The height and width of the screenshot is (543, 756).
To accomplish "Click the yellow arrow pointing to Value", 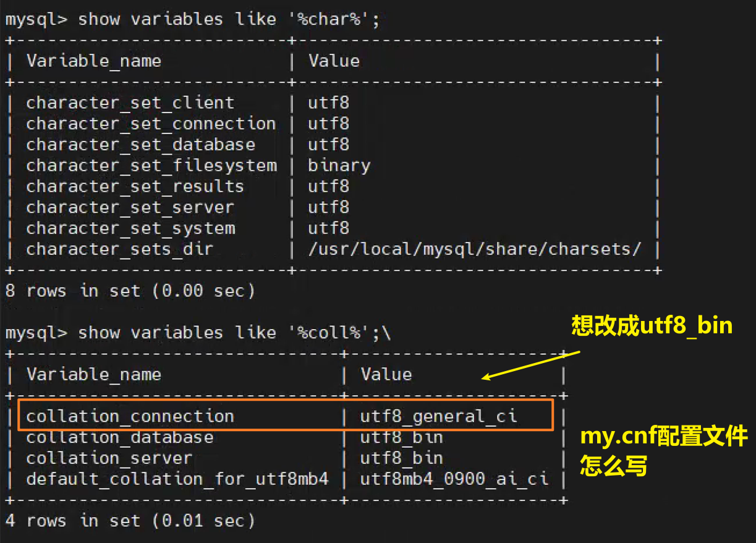I will pyautogui.click(x=531, y=365).
